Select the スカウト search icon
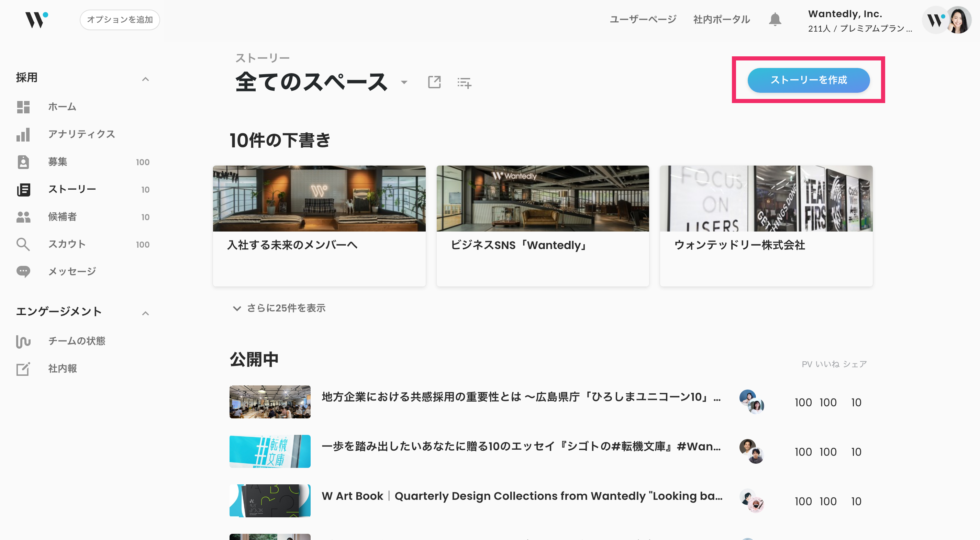980x540 pixels. click(23, 244)
